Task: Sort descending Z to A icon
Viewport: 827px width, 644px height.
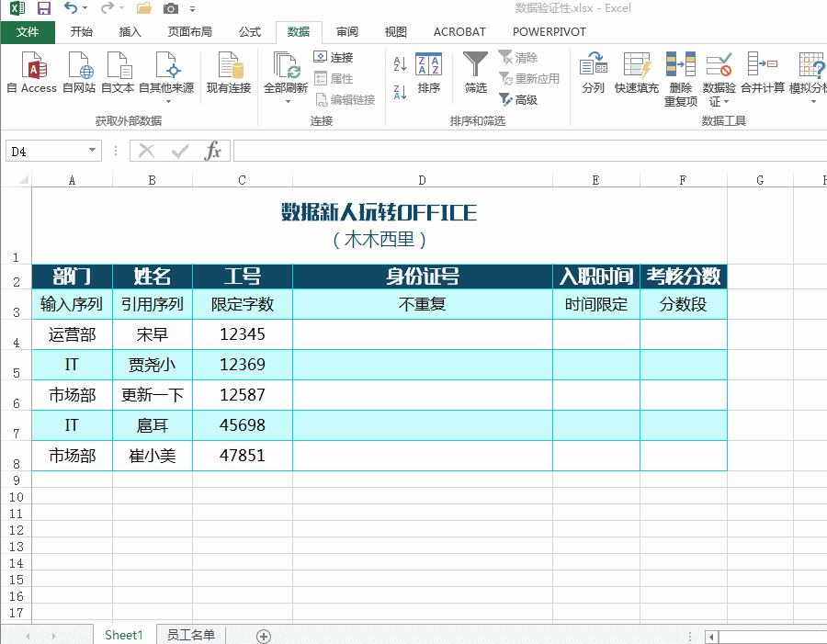Action: pyautogui.click(x=400, y=92)
